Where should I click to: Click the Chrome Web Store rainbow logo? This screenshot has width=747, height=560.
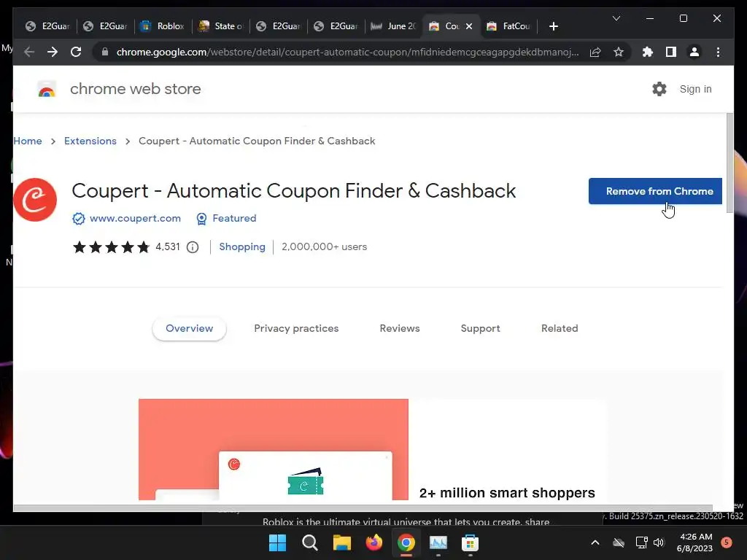[x=47, y=89]
